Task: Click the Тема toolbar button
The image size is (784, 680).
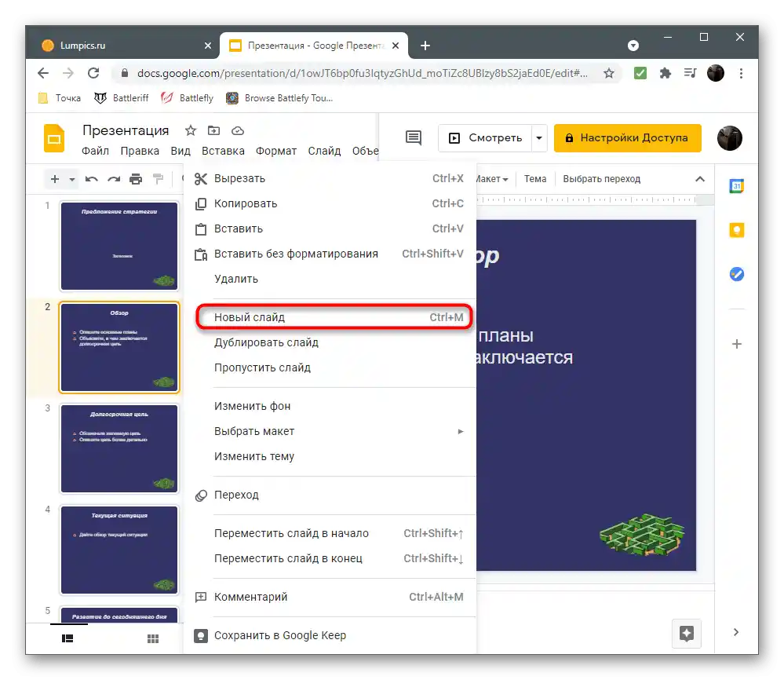Action: coord(535,178)
